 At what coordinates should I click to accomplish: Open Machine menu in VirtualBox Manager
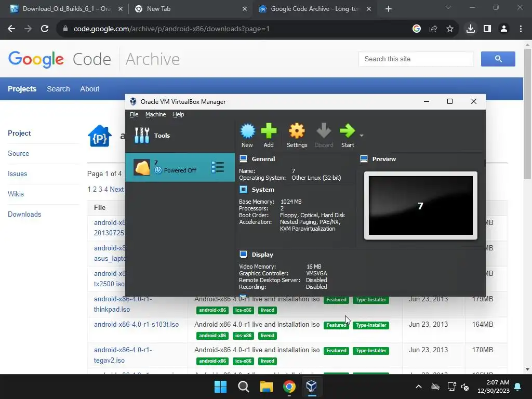point(156,114)
